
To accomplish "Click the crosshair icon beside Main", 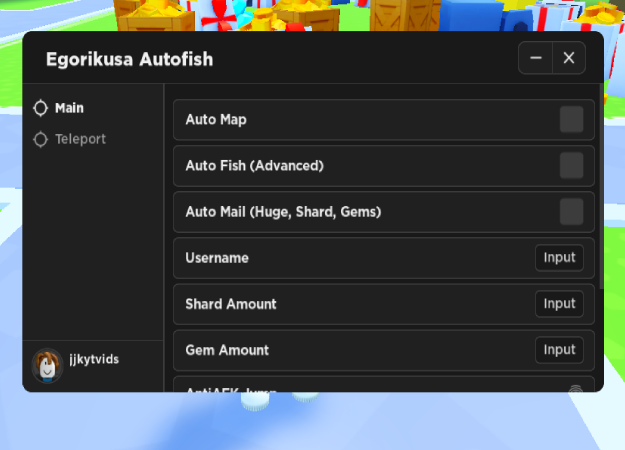I will (x=41, y=108).
